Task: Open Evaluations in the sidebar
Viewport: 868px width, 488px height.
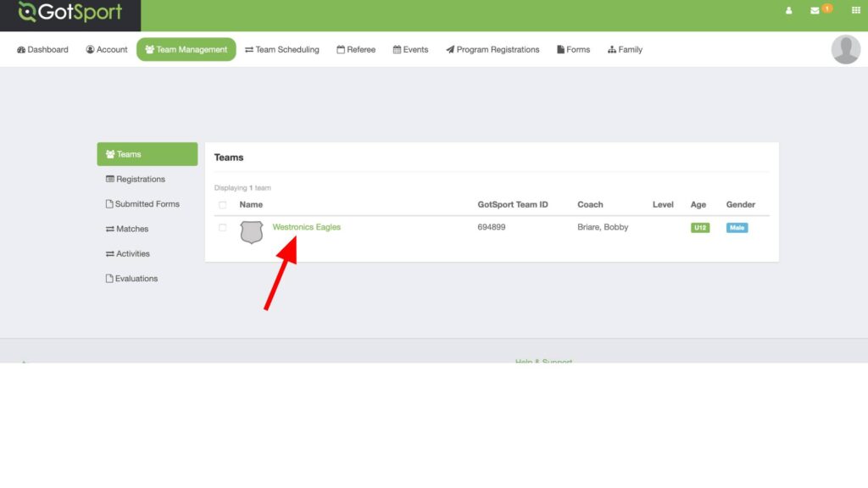Action: [x=136, y=279]
